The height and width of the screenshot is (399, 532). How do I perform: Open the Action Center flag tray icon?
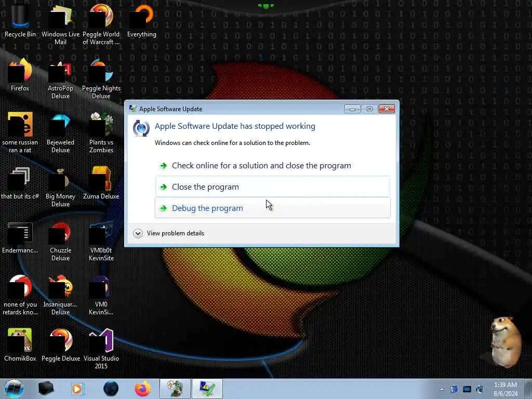tap(454, 389)
